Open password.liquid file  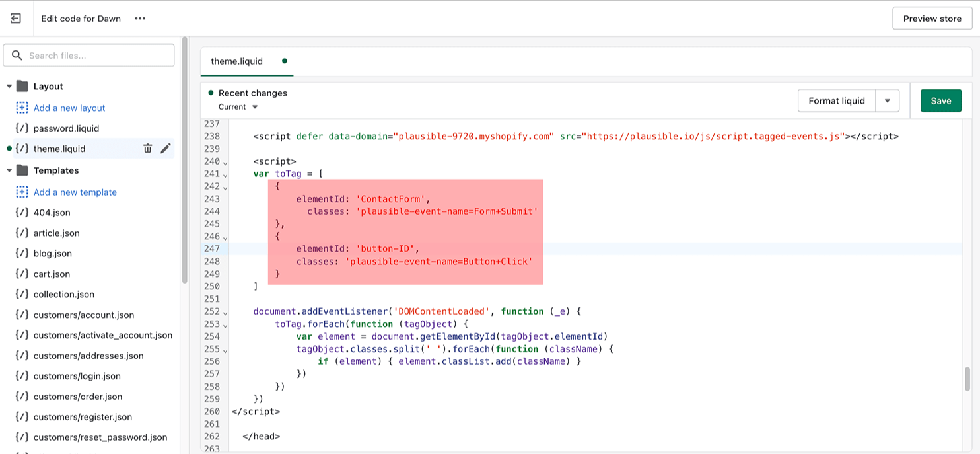(x=66, y=128)
